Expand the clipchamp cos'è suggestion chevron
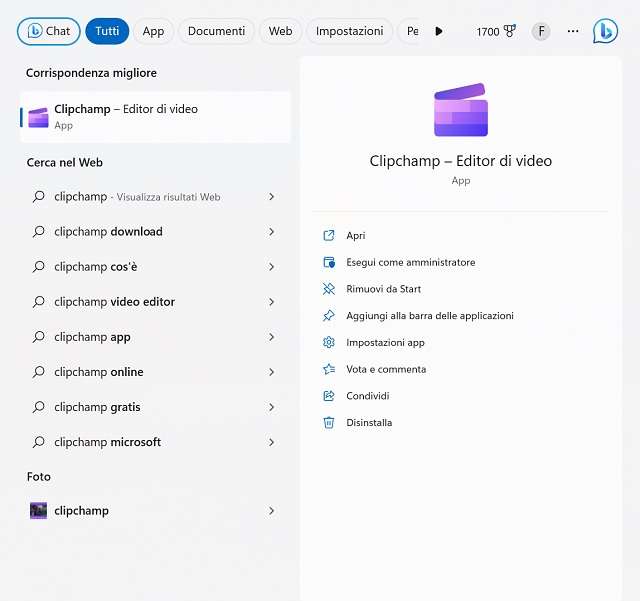The height and width of the screenshot is (601, 640). pos(271,267)
